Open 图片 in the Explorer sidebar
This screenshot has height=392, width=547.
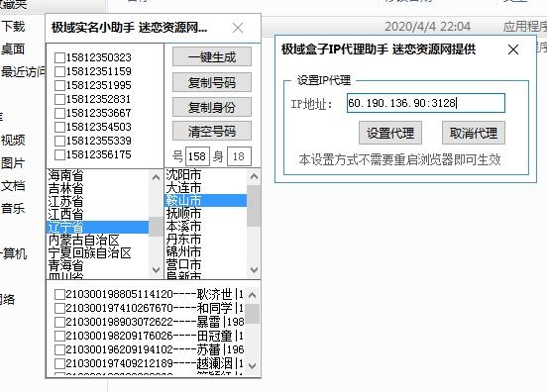13,163
